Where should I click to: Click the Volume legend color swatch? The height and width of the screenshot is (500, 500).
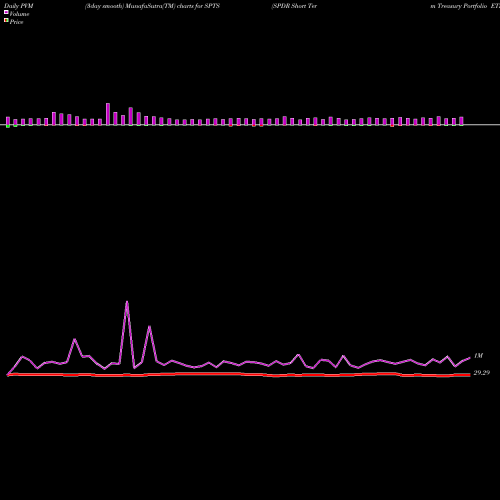point(6,12)
